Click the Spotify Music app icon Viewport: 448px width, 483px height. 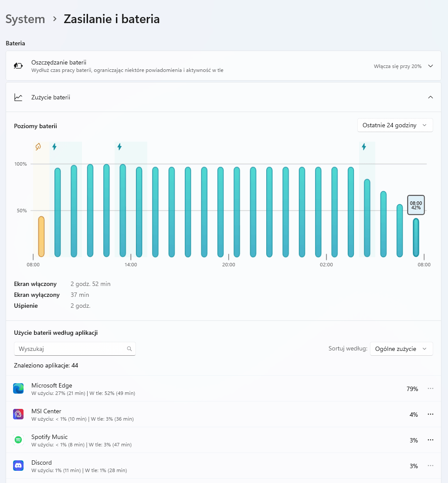click(x=18, y=440)
